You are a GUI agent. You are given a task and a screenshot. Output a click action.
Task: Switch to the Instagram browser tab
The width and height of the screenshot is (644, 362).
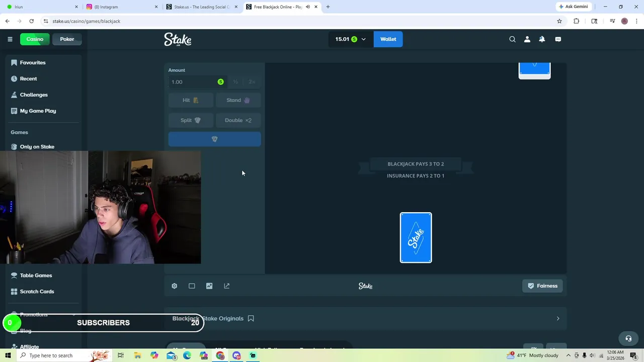(x=121, y=7)
